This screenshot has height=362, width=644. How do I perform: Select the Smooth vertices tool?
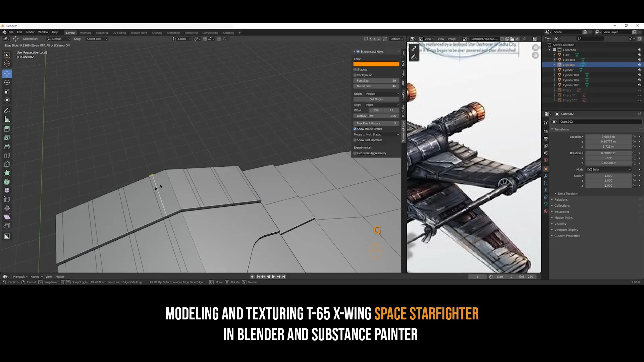7,190
